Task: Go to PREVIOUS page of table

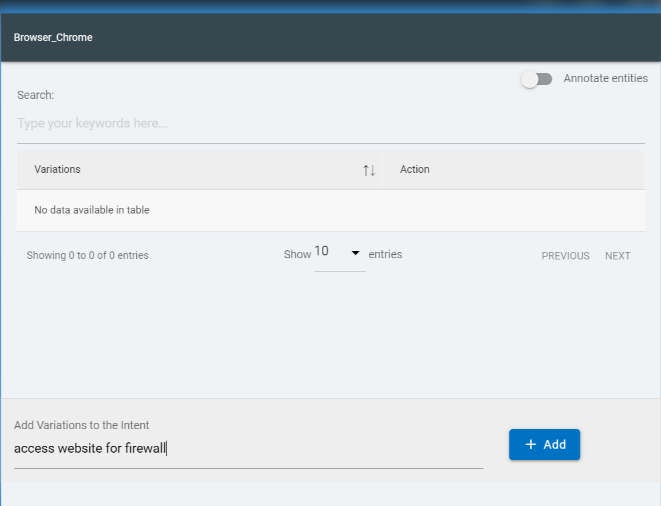Action: click(x=565, y=256)
